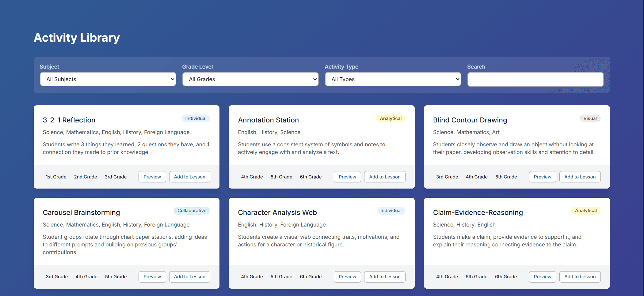Preview the Annotation Station activity
This screenshot has width=644, height=296.
347,177
